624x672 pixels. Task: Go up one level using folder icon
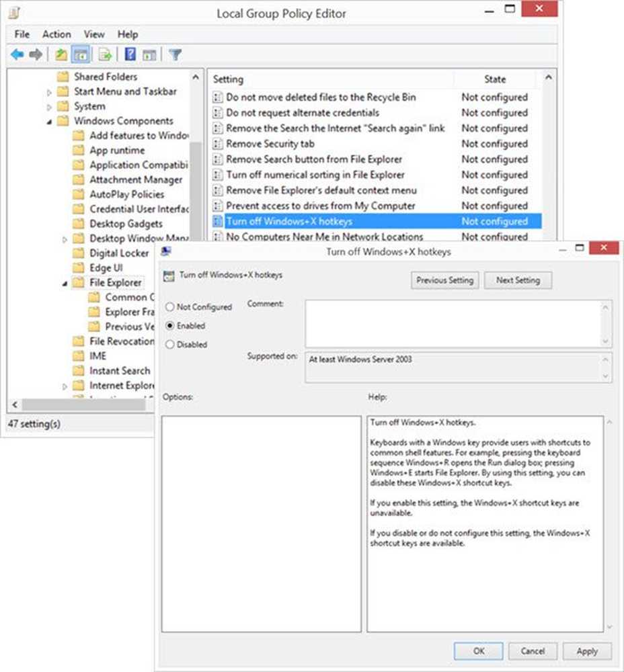pyautogui.click(x=61, y=54)
